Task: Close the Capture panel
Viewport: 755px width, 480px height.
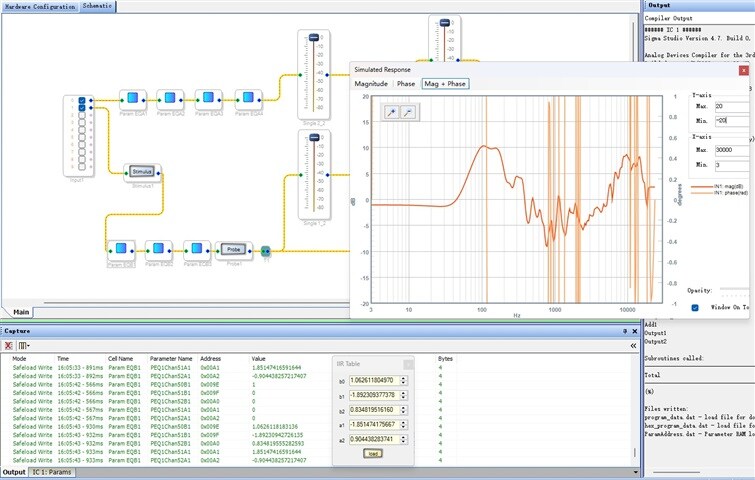Action: coord(635,331)
